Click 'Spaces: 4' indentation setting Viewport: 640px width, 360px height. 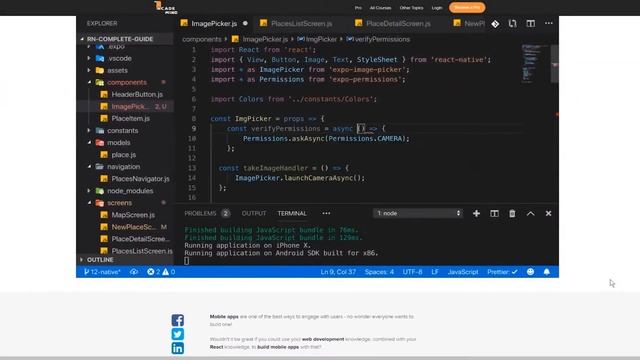(379, 272)
